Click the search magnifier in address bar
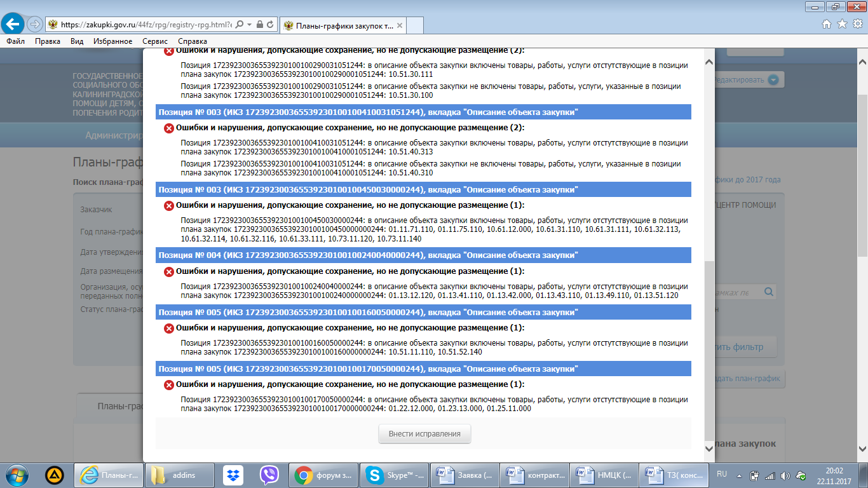This screenshot has height=488, width=868. [240, 25]
